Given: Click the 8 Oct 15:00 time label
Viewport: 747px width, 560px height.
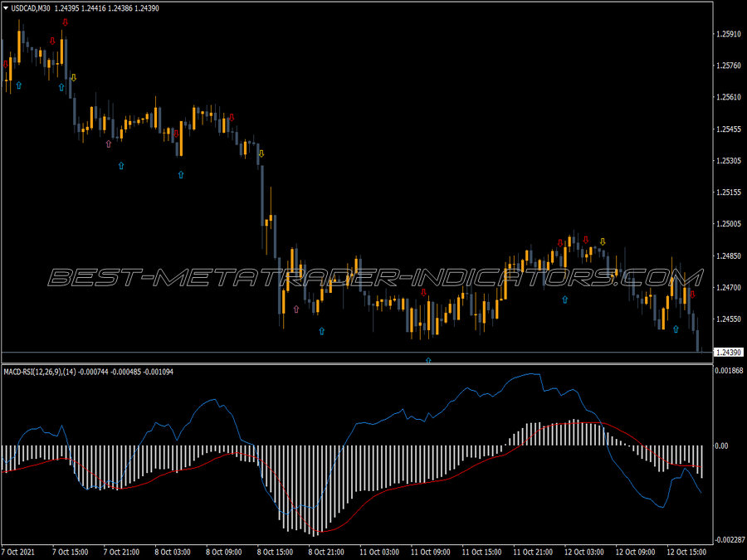Looking at the screenshot, I should (x=275, y=552).
